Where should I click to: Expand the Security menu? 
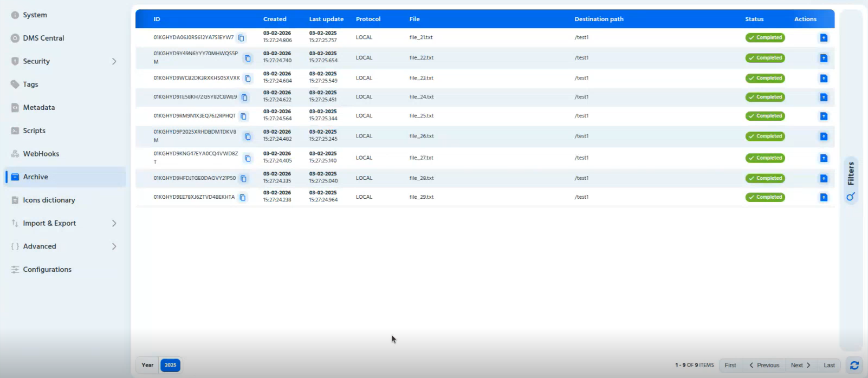[114, 61]
